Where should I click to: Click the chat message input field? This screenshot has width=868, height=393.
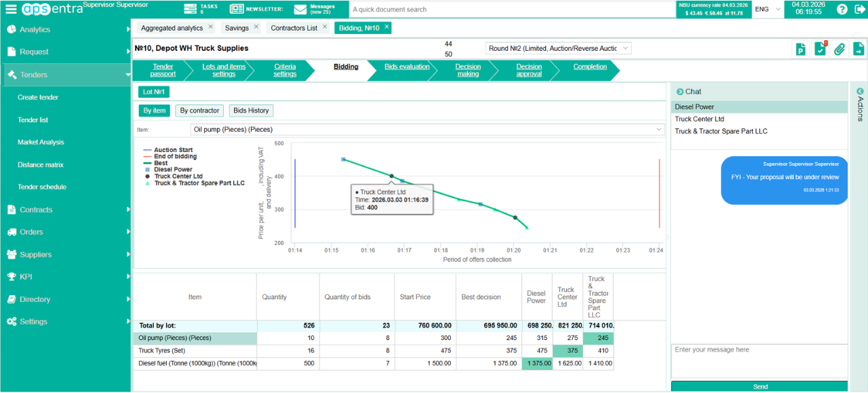pyautogui.click(x=759, y=360)
